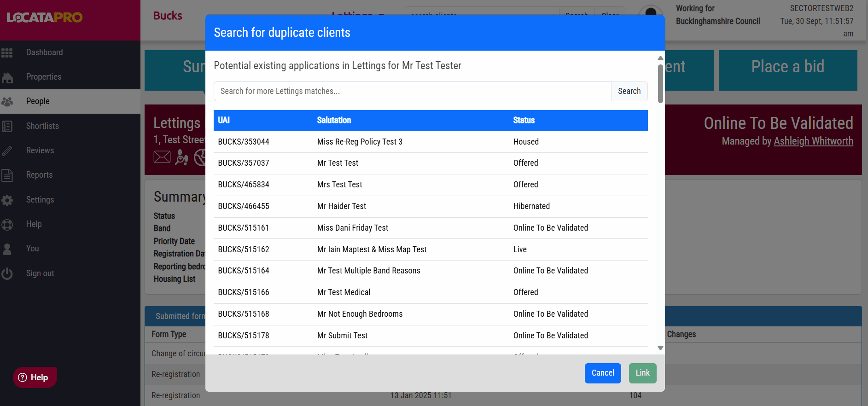868x406 pixels.
Task: Click the envelope icon under Lettings address
Action: (162, 157)
